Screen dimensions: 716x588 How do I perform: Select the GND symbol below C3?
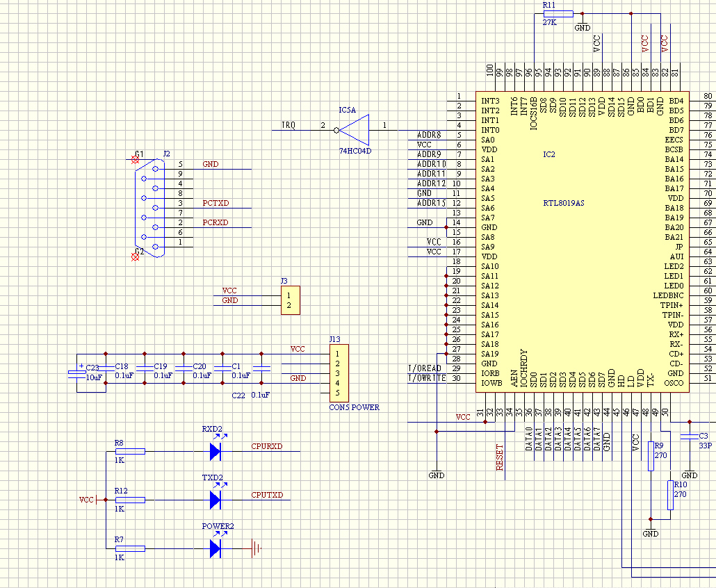coord(690,473)
